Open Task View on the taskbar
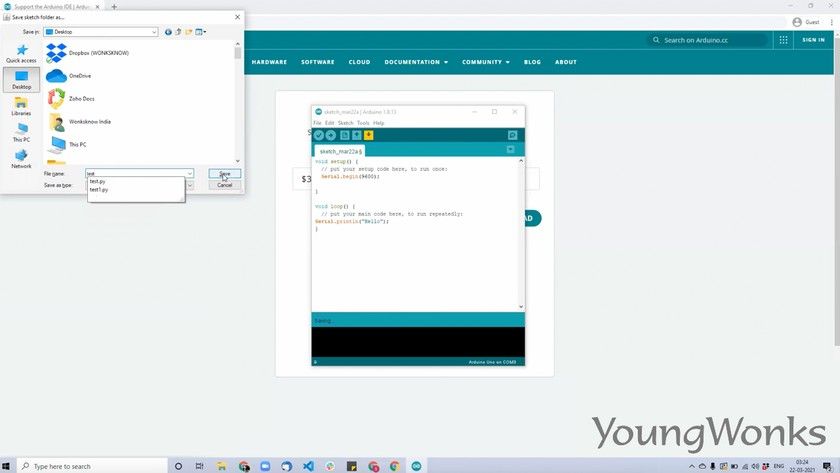 199,466
